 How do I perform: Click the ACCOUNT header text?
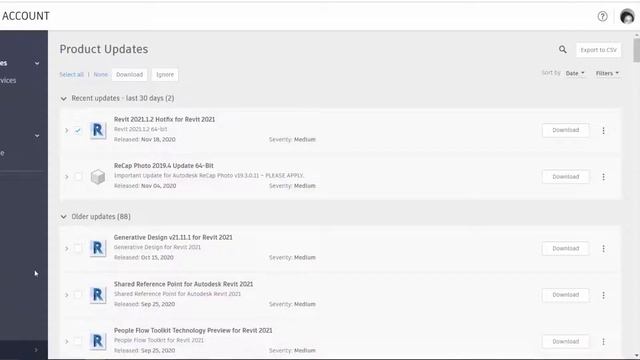click(x=26, y=16)
